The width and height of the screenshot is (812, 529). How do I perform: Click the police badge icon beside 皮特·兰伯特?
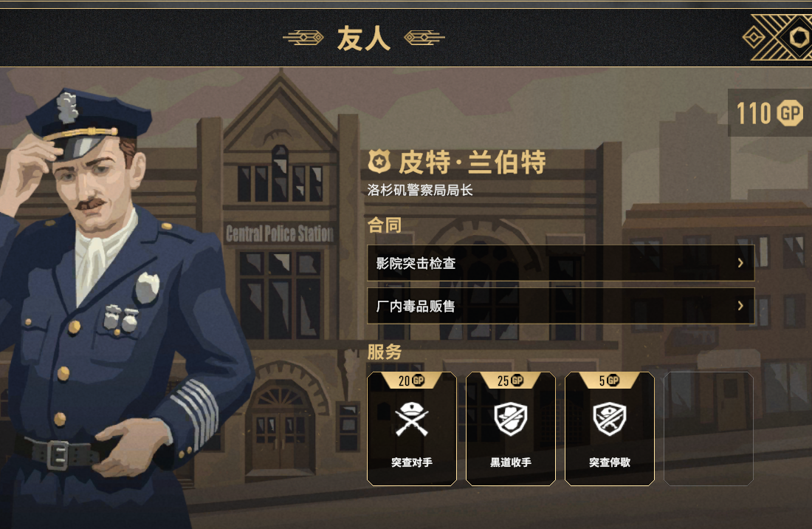[x=379, y=162]
